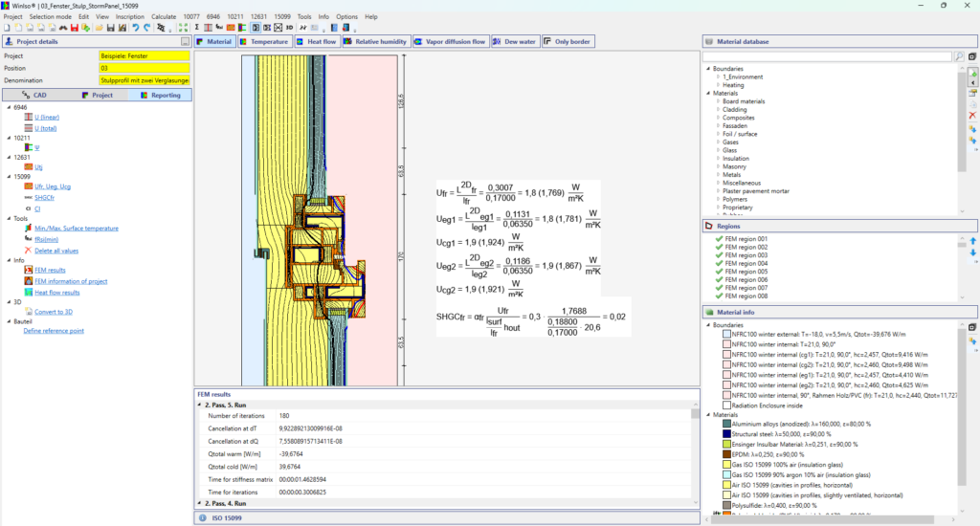Click the 3D toolbar icon
This screenshot has height=526, width=980.
pyautogui.click(x=289, y=28)
